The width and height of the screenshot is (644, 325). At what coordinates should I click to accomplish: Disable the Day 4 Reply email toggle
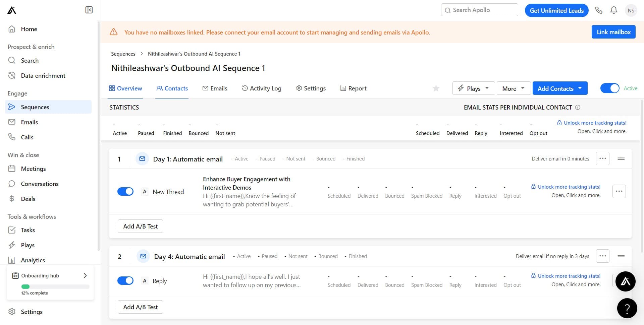coord(125,281)
